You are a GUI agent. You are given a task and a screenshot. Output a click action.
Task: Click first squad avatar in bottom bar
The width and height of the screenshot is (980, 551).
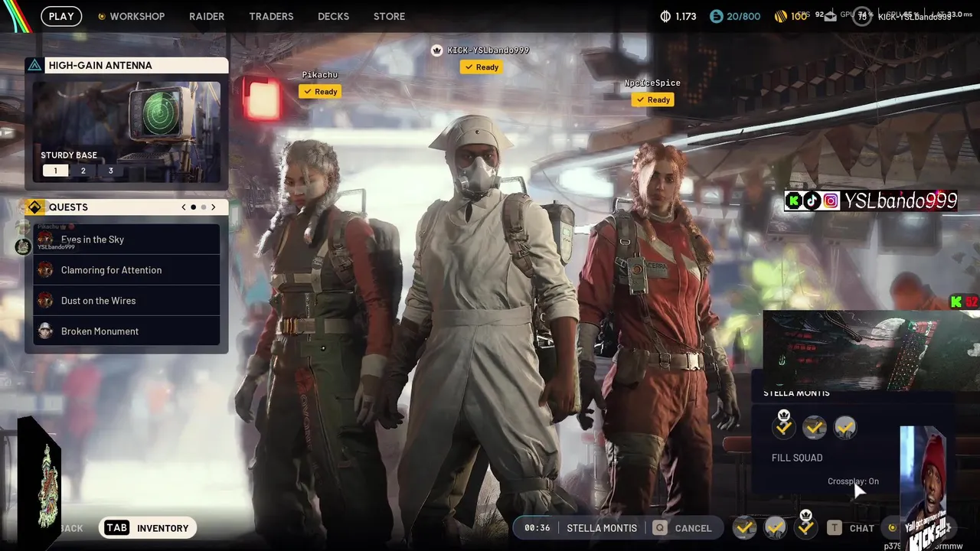(744, 527)
